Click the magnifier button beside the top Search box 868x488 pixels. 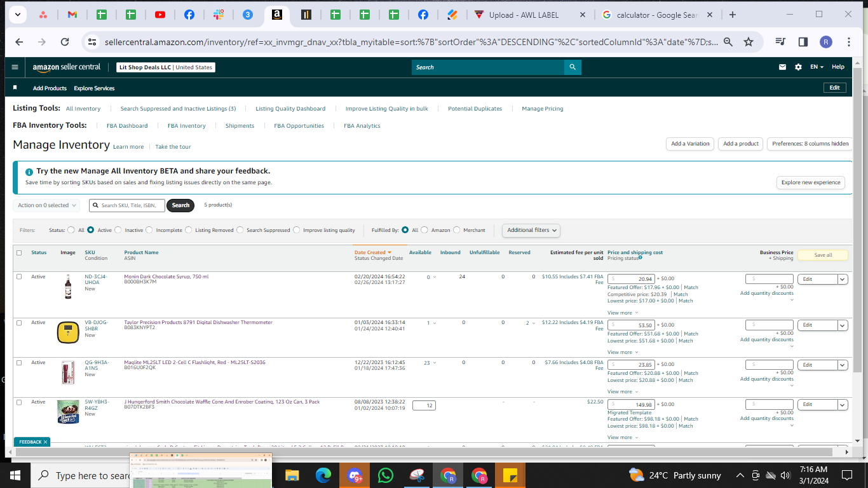pyautogui.click(x=573, y=67)
